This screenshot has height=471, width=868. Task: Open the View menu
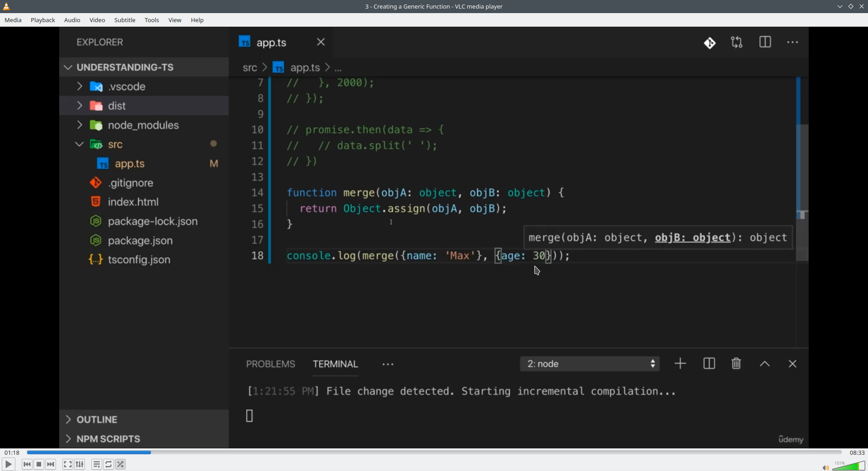pos(175,20)
